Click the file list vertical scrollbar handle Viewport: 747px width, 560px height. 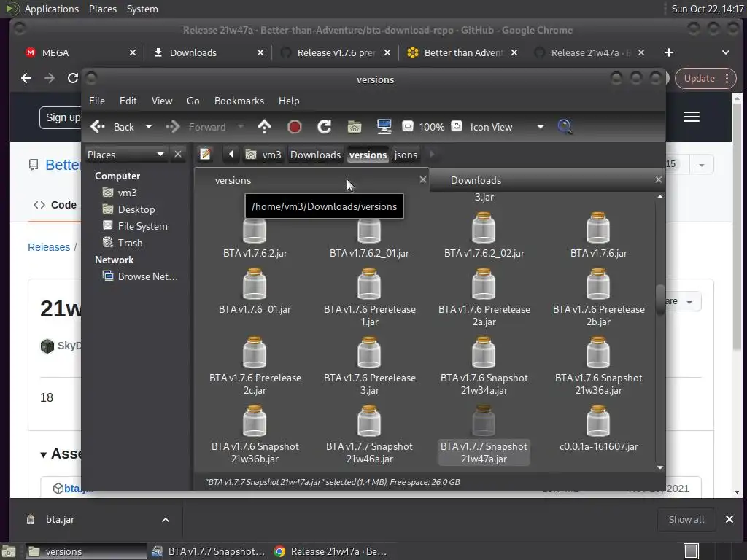(x=660, y=300)
